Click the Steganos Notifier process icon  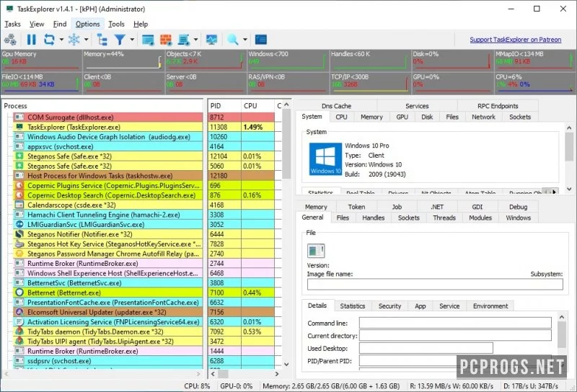click(19, 234)
